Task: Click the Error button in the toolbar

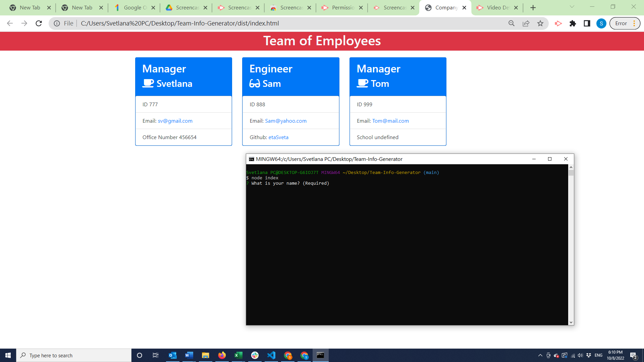Action: point(621,23)
